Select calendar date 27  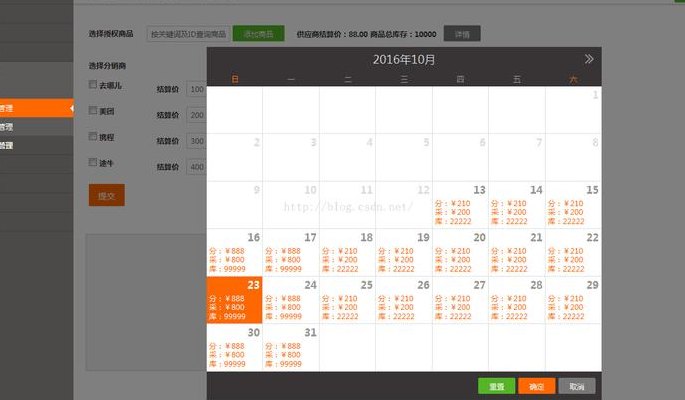(x=460, y=300)
